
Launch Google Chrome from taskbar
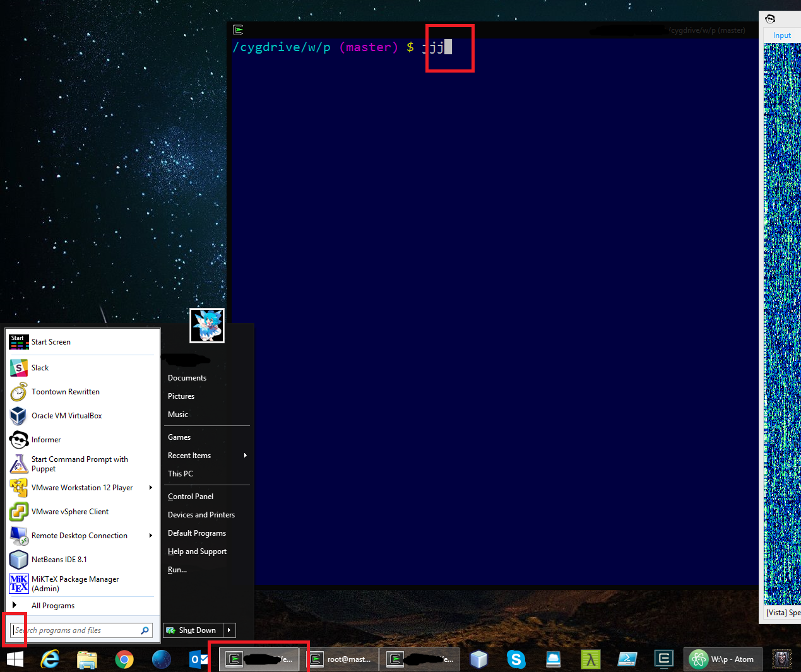point(124,659)
